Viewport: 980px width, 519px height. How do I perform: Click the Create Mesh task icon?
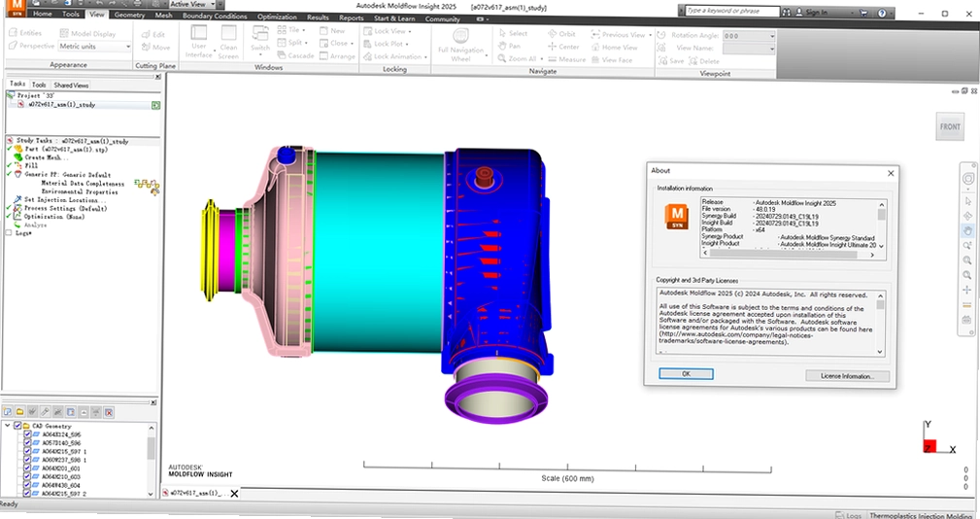point(18,157)
